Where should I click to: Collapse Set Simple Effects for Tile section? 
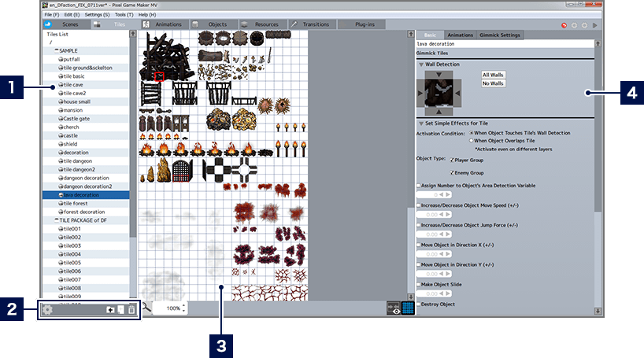pos(421,124)
